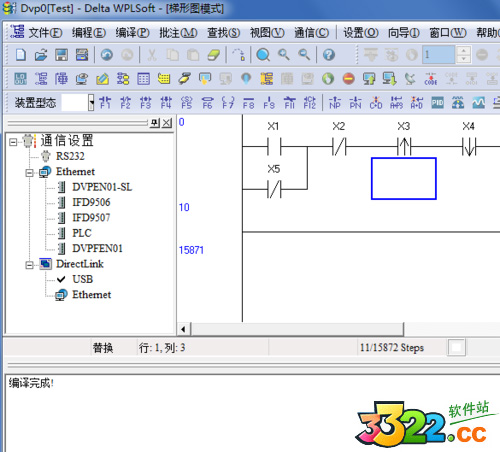Close the communication settings panel

(x=167, y=123)
